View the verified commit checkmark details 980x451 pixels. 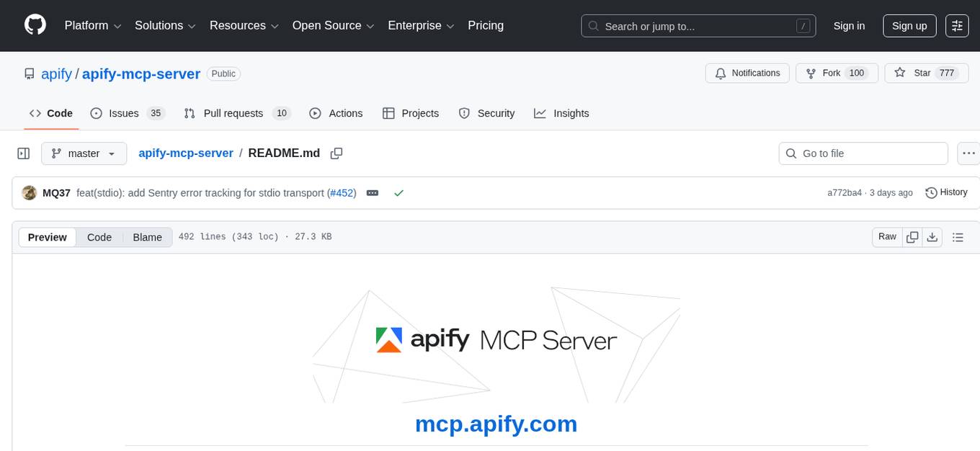click(x=398, y=192)
